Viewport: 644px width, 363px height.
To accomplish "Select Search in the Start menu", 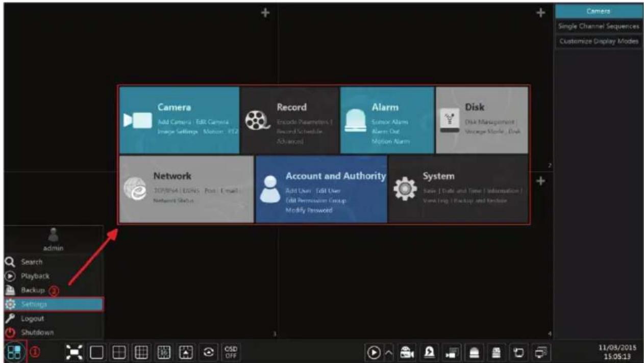I will [x=53, y=262].
